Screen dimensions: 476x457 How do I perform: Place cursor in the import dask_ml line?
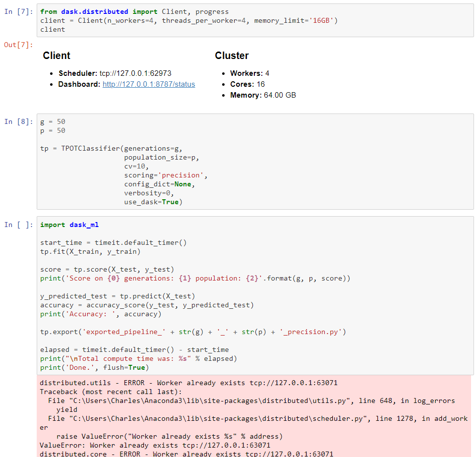coord(68,225)
